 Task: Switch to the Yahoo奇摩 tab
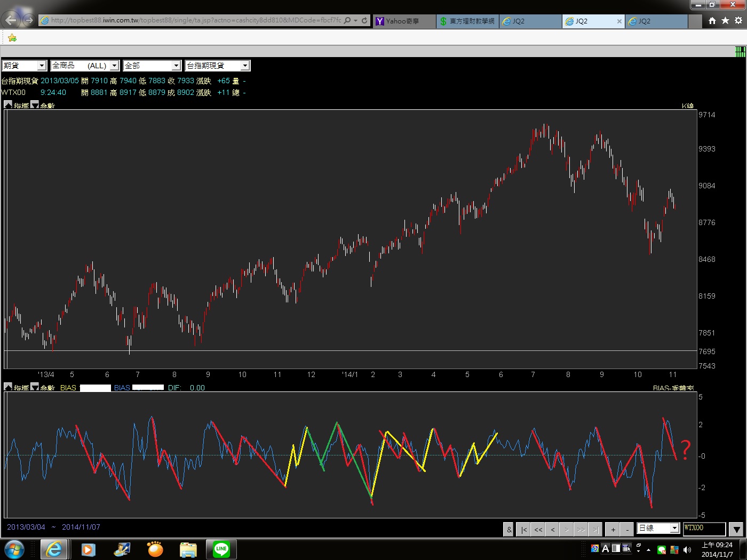404,21
